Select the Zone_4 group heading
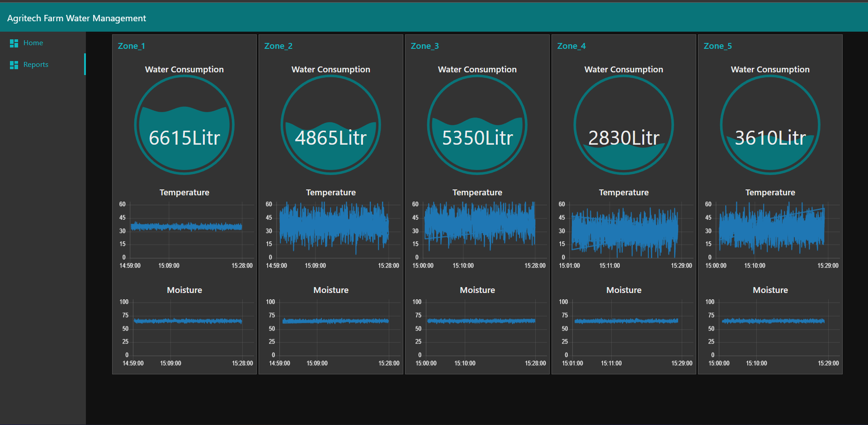Viewport: 868px width, 425px height. (x=571, y=46)
